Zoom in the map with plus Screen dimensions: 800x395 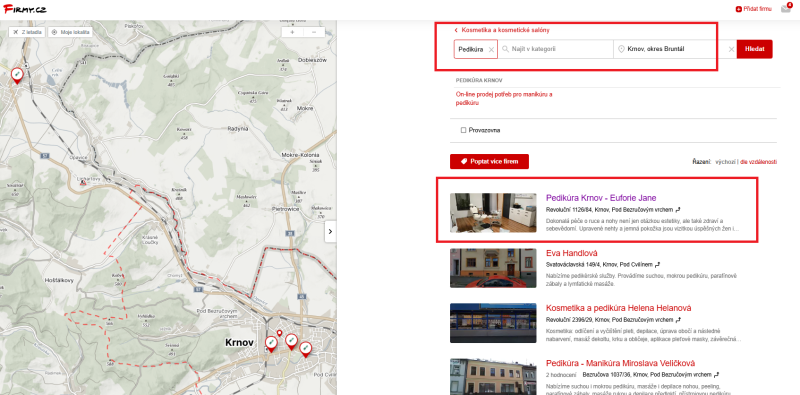(x=292, y=32)
